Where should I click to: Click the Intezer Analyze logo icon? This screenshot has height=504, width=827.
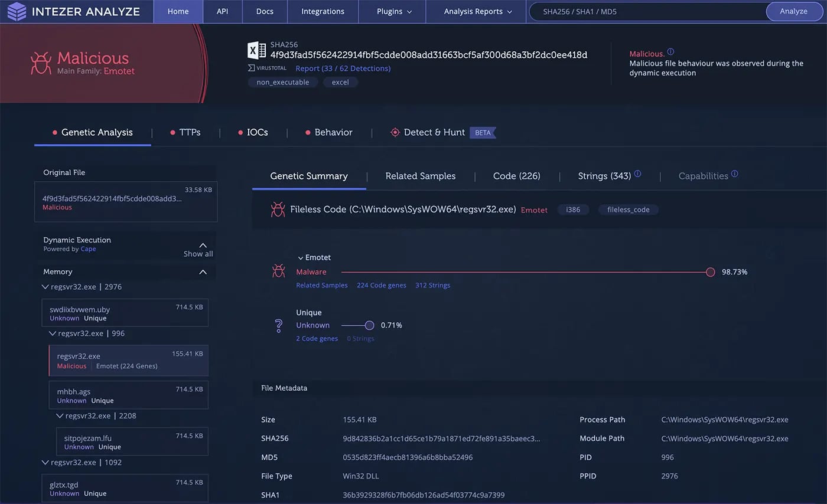tap(17, 11)
